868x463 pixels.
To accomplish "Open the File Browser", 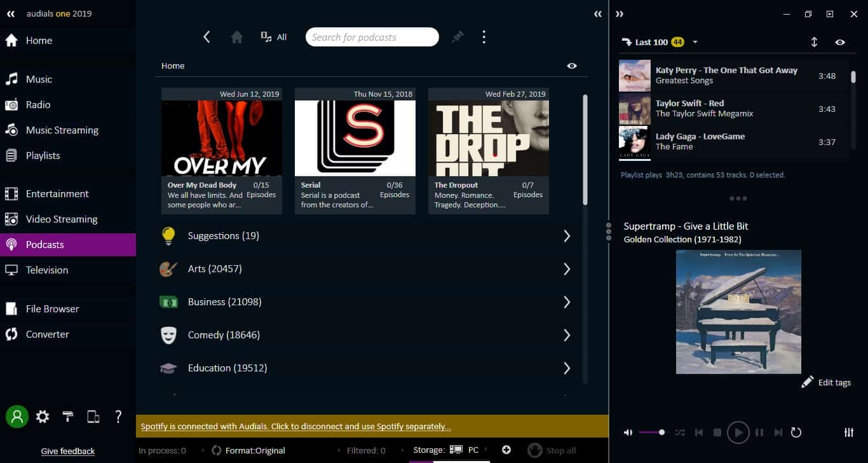I will [68, 309].
